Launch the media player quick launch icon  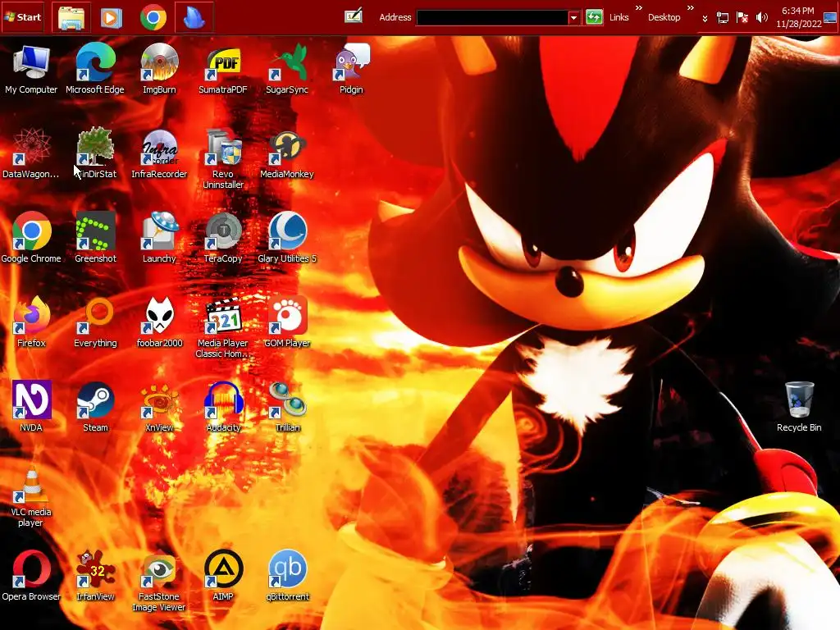111,18
